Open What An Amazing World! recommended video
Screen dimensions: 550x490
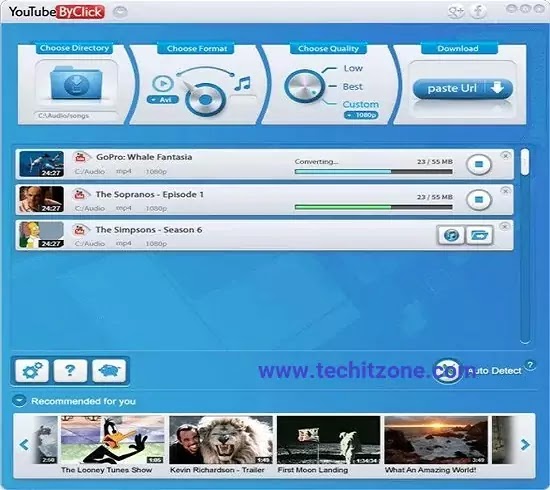click(x=436, y=440)
